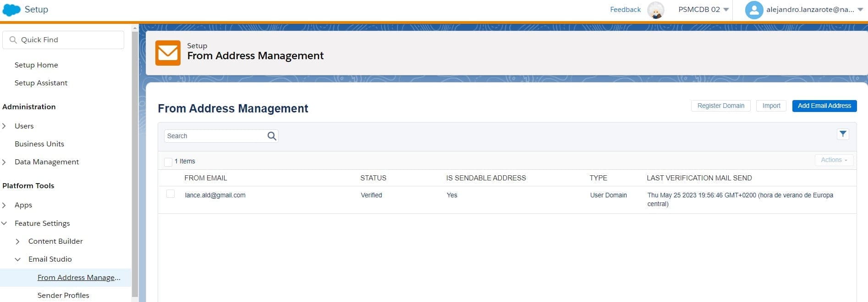
Task: Toggle the select-all items checkbox
Action: (x=168, y=162)
